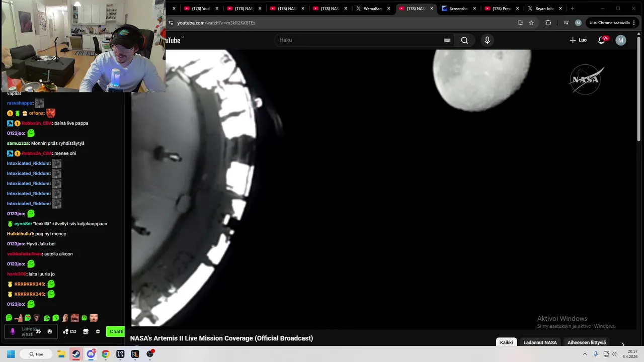Screen dimensions: 644x362
Task: Open Discord from the taskbar
Action: 91,354
